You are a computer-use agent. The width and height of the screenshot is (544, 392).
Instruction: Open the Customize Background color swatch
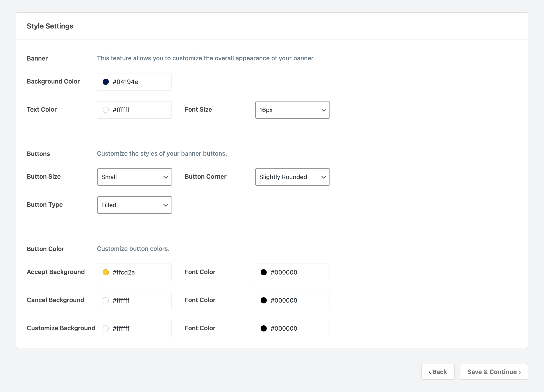106,328
